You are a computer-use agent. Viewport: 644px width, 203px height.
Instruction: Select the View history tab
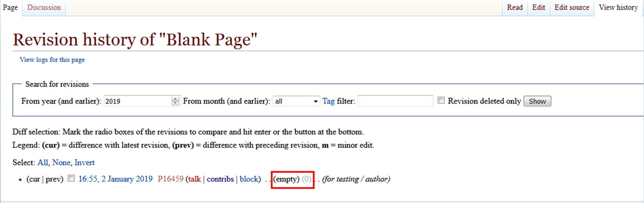618,7
